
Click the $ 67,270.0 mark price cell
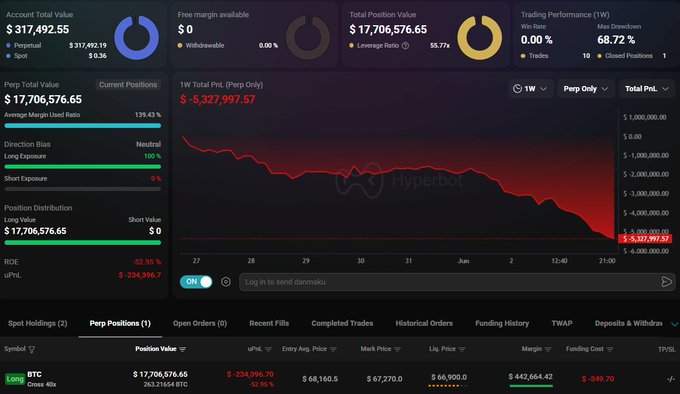click(x=384, y=379)
